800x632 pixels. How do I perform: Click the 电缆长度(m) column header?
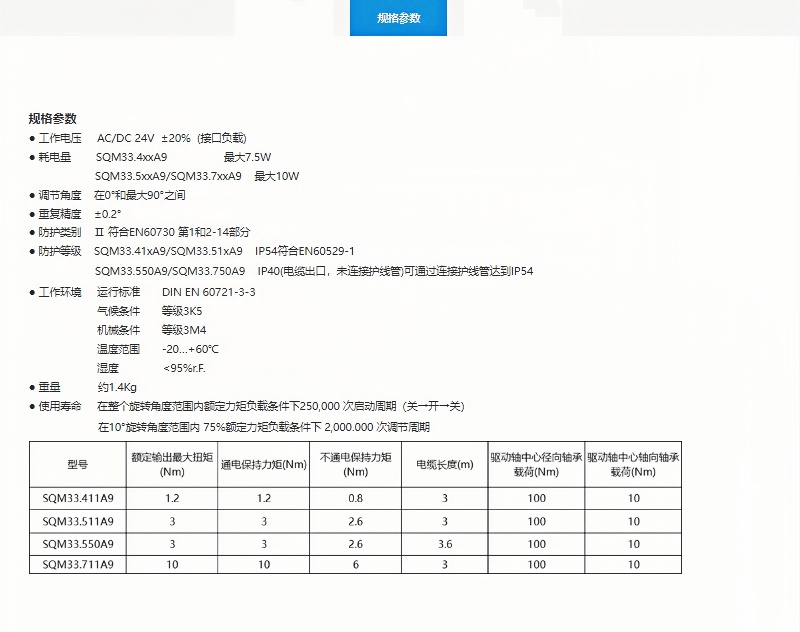(444, 465)
